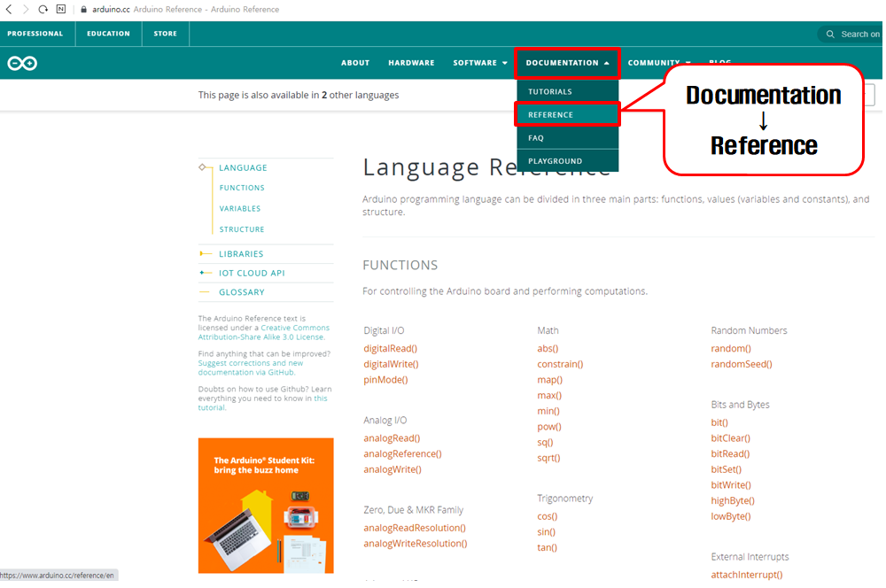The height and width of the screenshot is (588, 886).
Task: Open the highByte() reference
Action: click(733, 500)
